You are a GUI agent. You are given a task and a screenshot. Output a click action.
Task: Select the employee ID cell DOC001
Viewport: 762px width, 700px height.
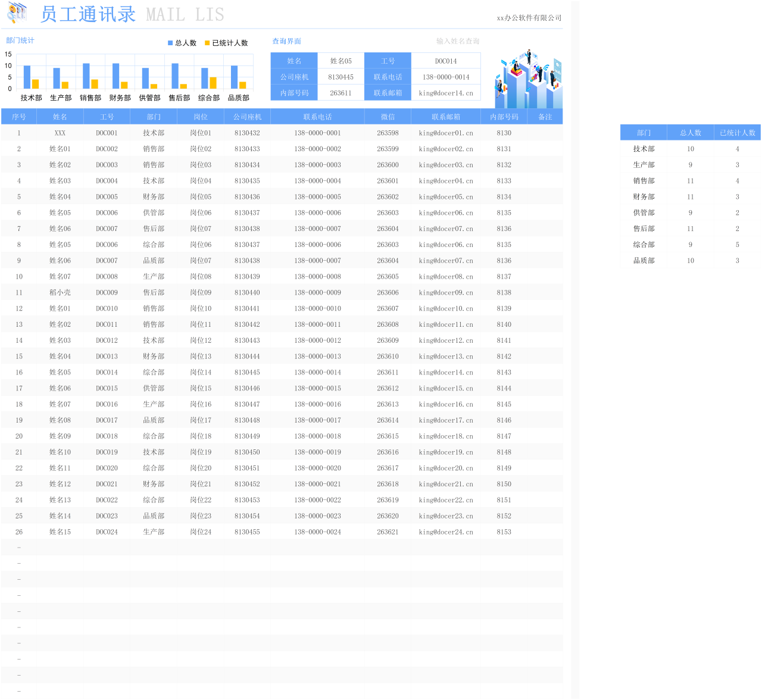(107, 133)
